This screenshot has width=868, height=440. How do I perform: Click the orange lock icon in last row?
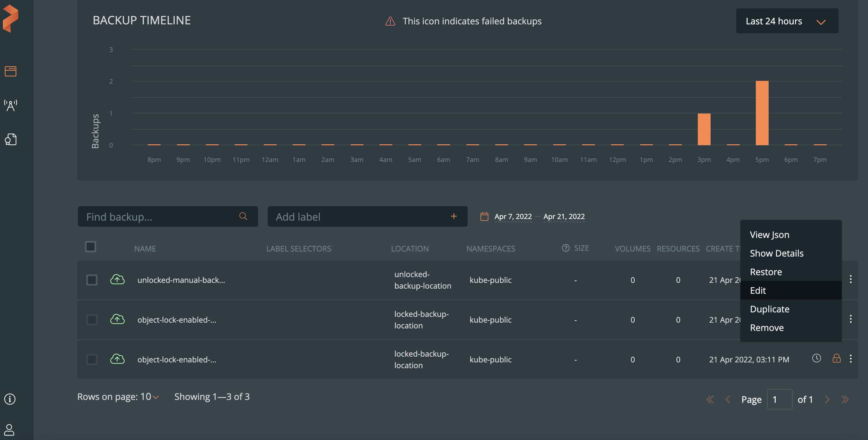click(x=836, y=359)
